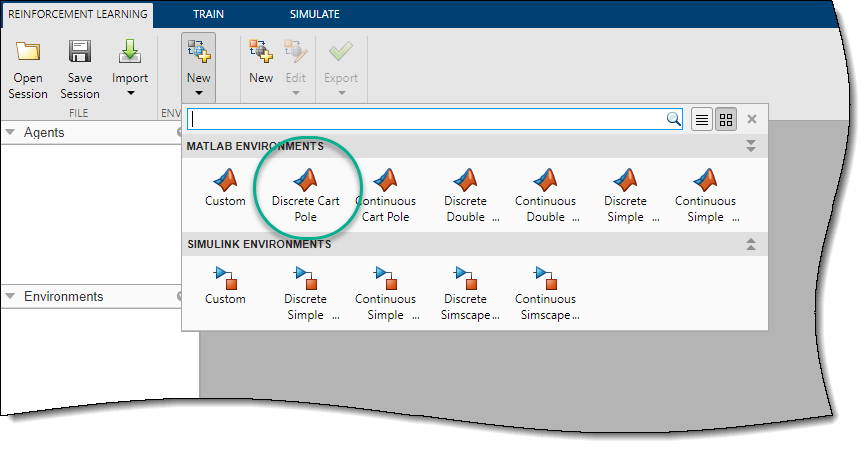The image size is (866, 449).
Task: Click the New Agent icon
Action: coord(261,51)
